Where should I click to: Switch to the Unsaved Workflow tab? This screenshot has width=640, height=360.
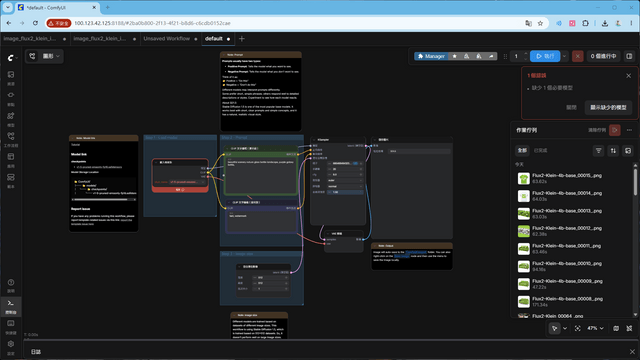(x=167, y=39)
